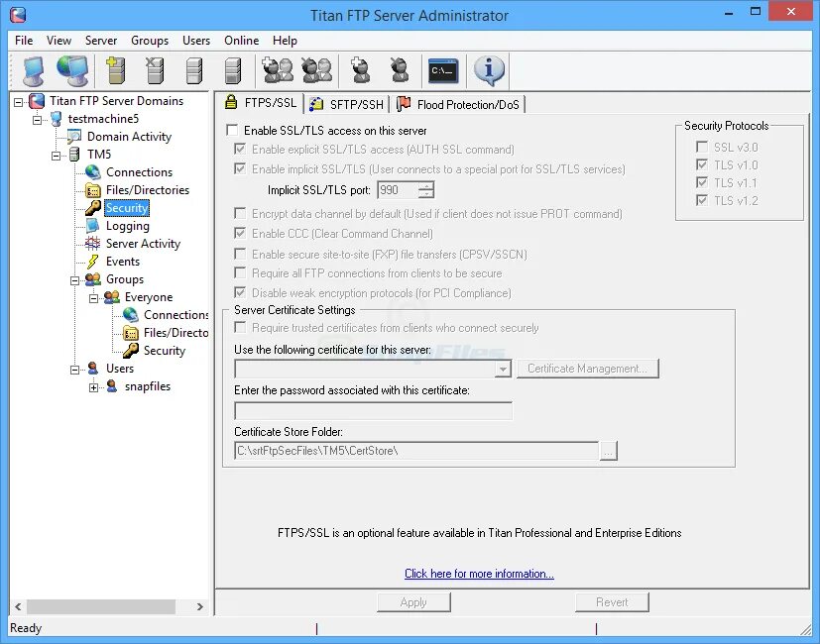The height and width of the screenshot is (644, 820).
Task: Switch to the Flood Protection/DoS tab
Action: click(x=459, y=105)
